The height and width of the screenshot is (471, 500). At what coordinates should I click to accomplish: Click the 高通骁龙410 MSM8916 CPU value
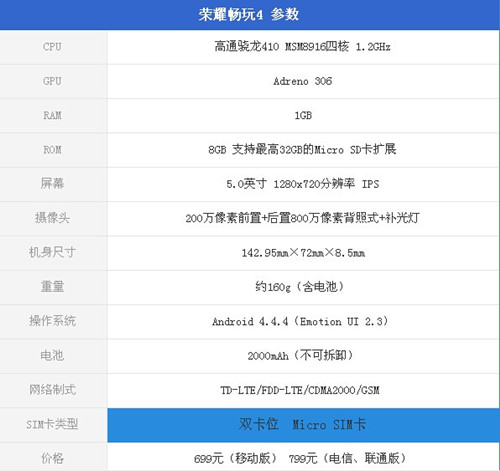(302, 46)
